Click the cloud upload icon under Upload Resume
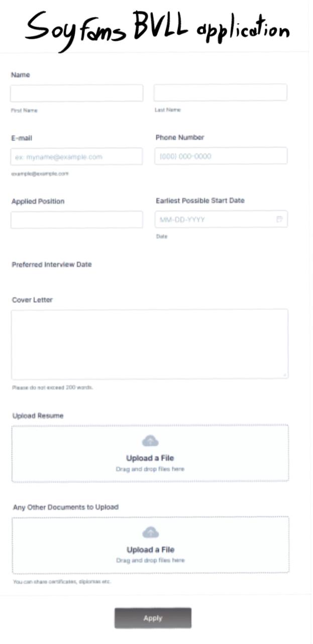Image resolution: width=313 pixels, height=644 pixels. point(150,441)
